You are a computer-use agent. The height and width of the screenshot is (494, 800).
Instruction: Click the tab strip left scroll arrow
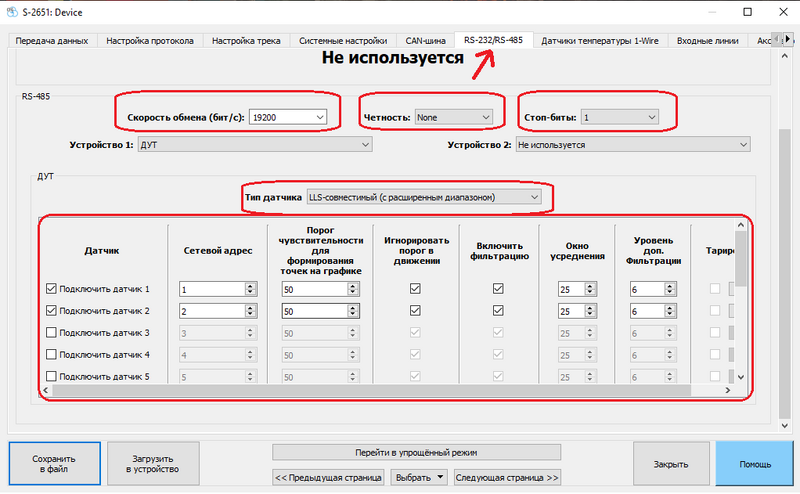[x=777, y=39]
